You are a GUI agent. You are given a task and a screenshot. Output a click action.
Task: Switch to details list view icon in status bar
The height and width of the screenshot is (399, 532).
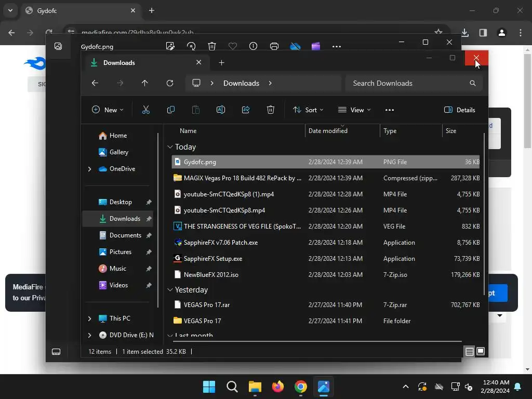[x=469, y=352]
